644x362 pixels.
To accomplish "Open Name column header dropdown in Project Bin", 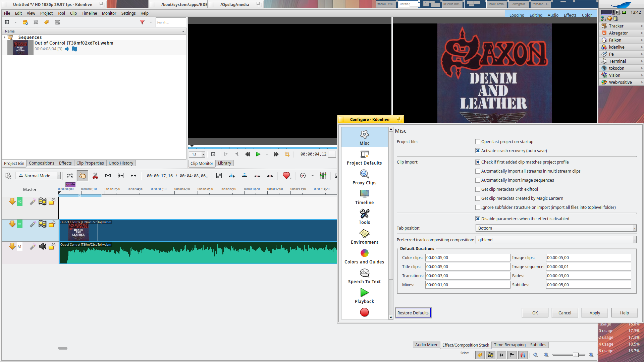I will pos(183,31).
